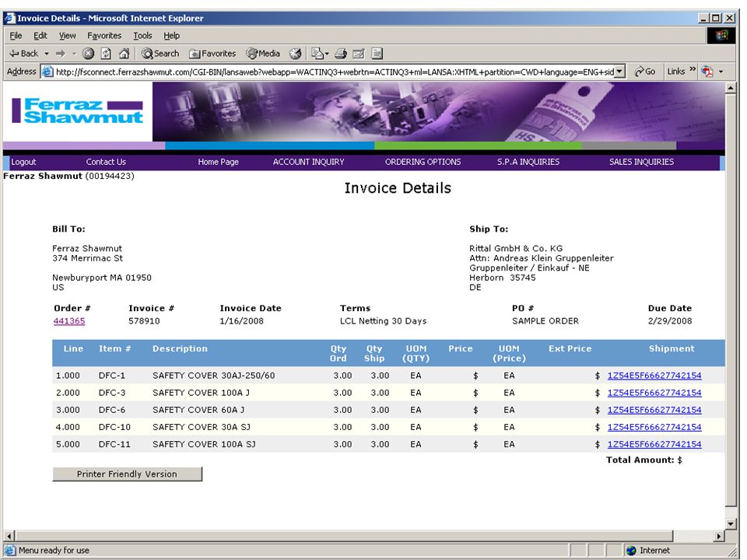
Task: Click the due date 2/29/2008
Action: coord(670,321)
